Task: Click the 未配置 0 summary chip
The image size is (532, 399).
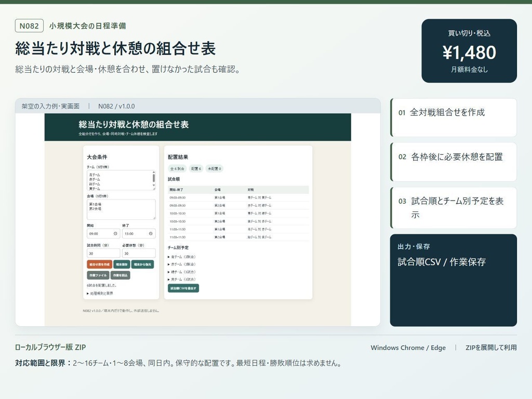Action: pos(215,169)
